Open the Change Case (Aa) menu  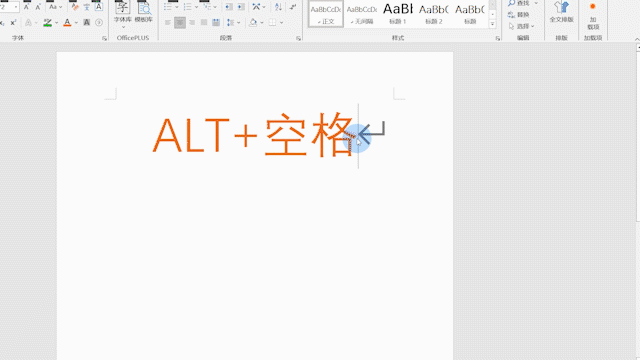point(55,7)
